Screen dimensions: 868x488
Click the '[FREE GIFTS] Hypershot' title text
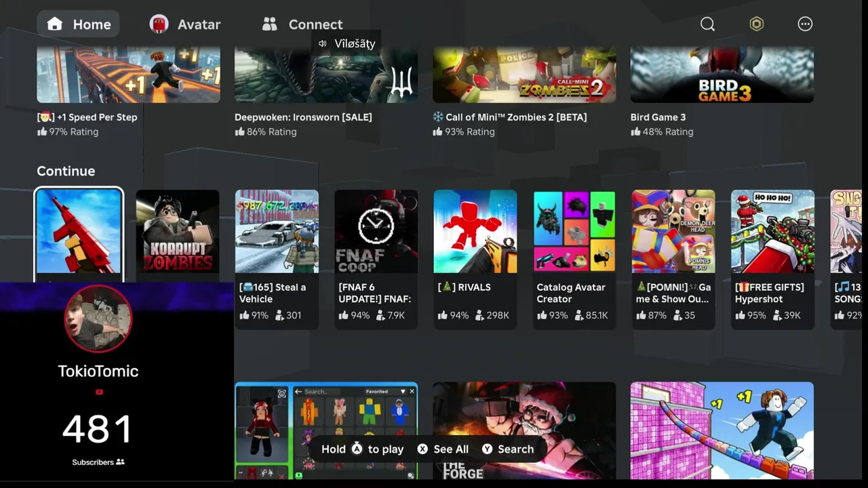tap(770, 293)
